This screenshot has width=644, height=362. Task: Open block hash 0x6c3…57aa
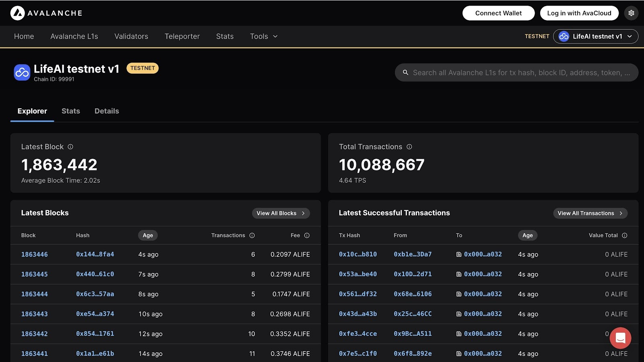(95, 294)
